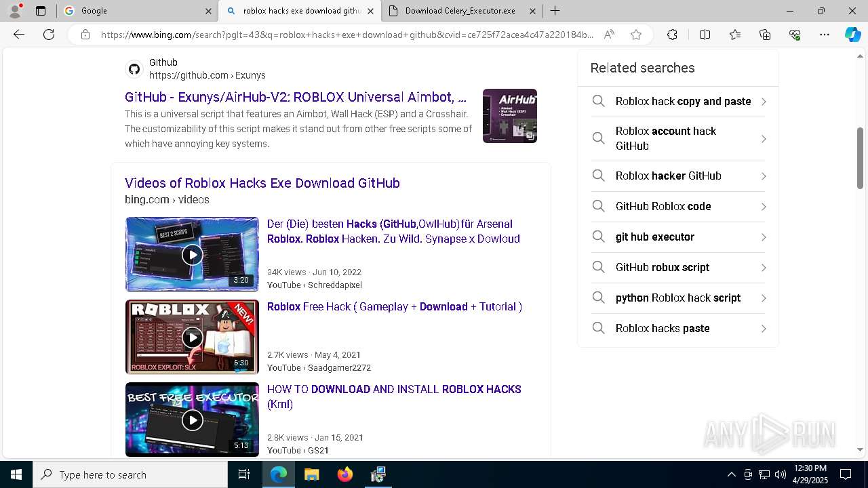Screen dimensions: 868x488
Task: Search related: python Roblox hack script
Action: pyautogui.click(x=678, y=298)
